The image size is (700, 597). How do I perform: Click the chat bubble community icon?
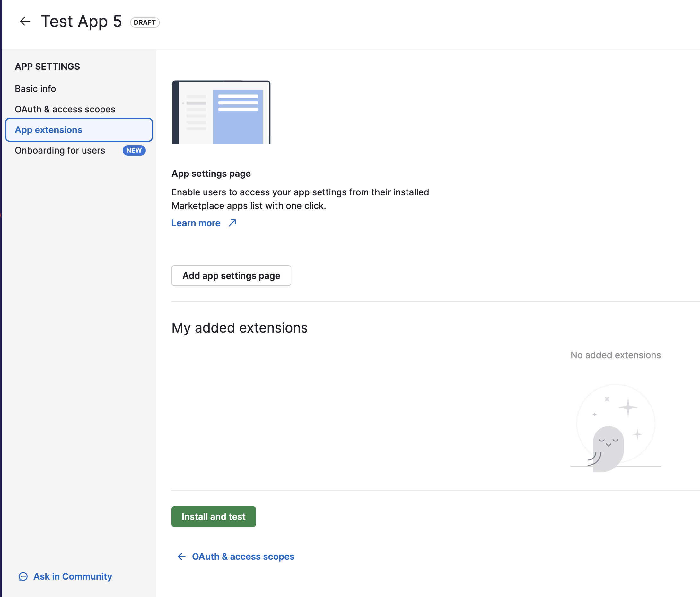click(23, 576)
